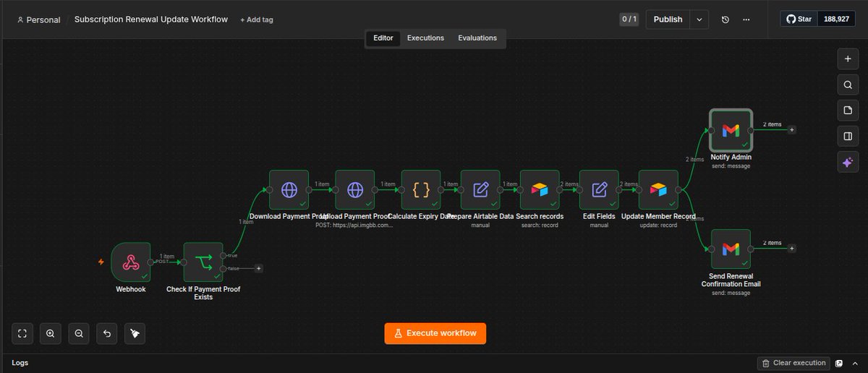Viewport: 868px width, 373px height.
Task: Click the true output of the If node
Action: [224, 255]
